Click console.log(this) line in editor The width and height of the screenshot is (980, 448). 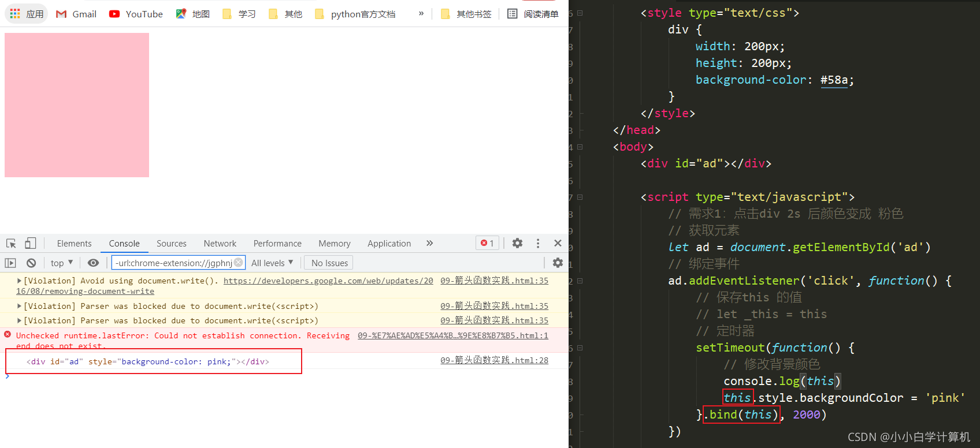782,381
